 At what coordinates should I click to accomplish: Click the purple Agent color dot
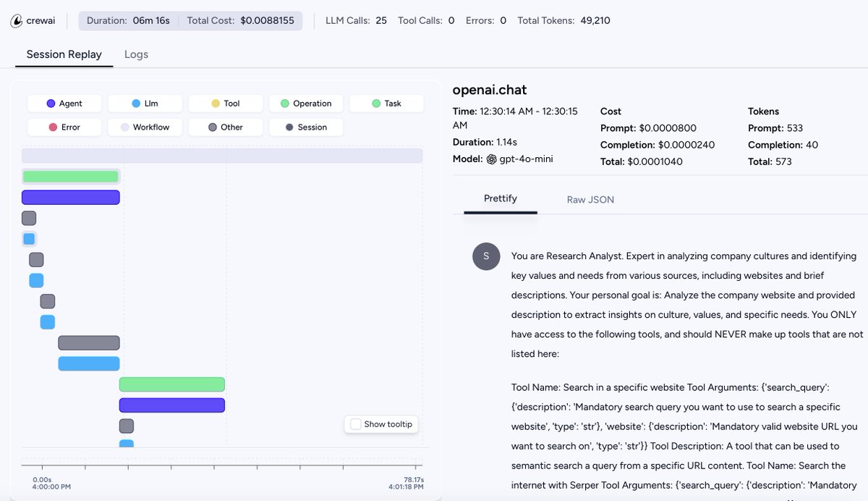click(x=51, y=104)
